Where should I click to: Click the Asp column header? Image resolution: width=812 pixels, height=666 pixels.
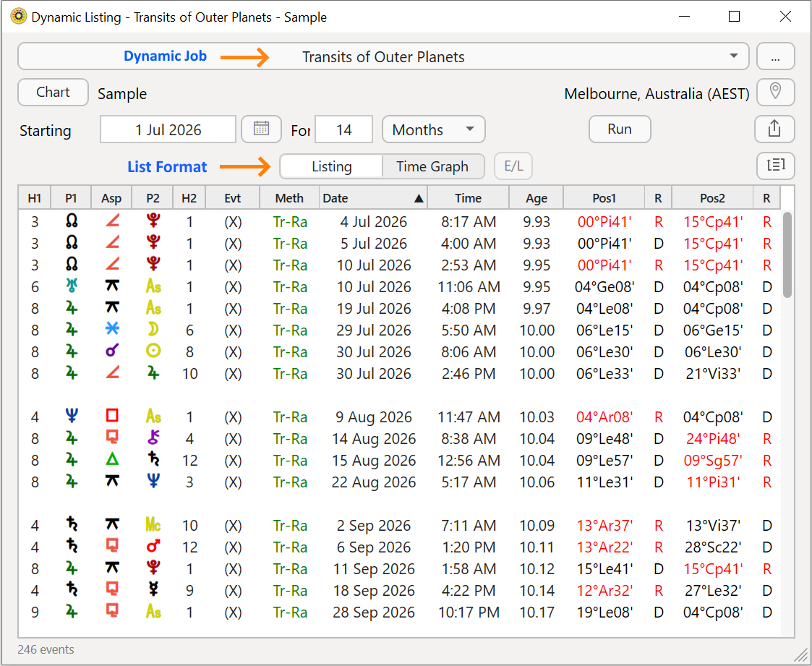pos(111,198)
